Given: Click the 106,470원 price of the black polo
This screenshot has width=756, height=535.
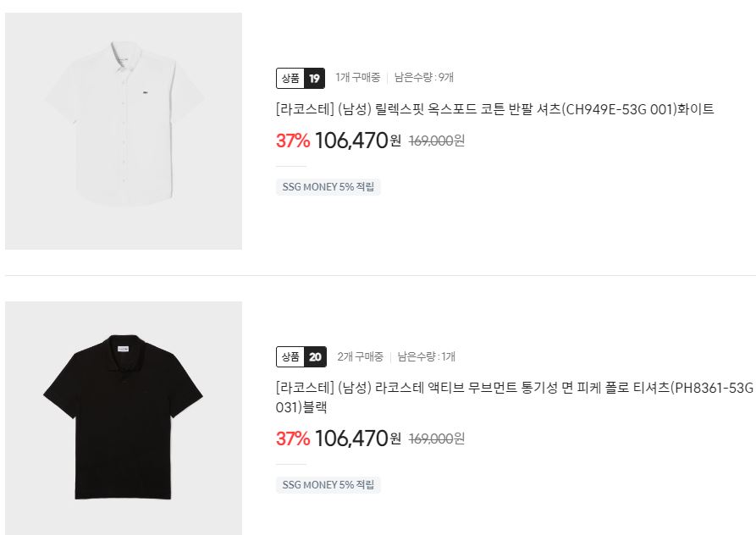Looking at the screenshot, I should pos(358,438).
